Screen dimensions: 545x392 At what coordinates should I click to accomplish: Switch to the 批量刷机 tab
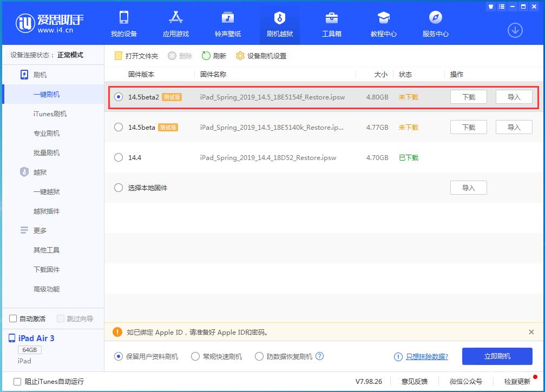[x=52, y=152]
